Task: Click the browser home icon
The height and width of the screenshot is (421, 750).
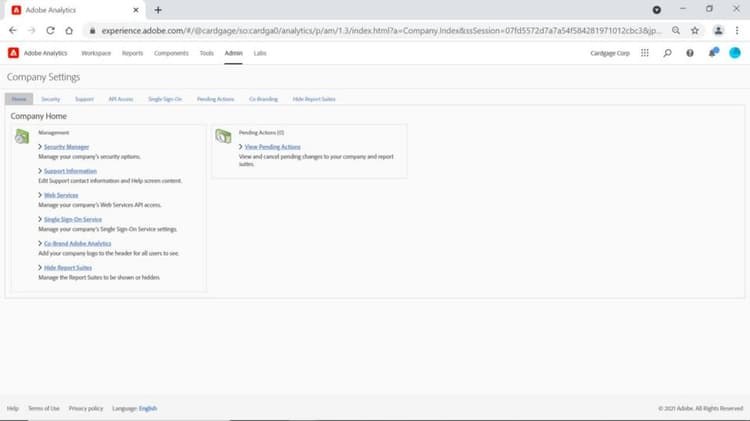Action: (69, 31)
